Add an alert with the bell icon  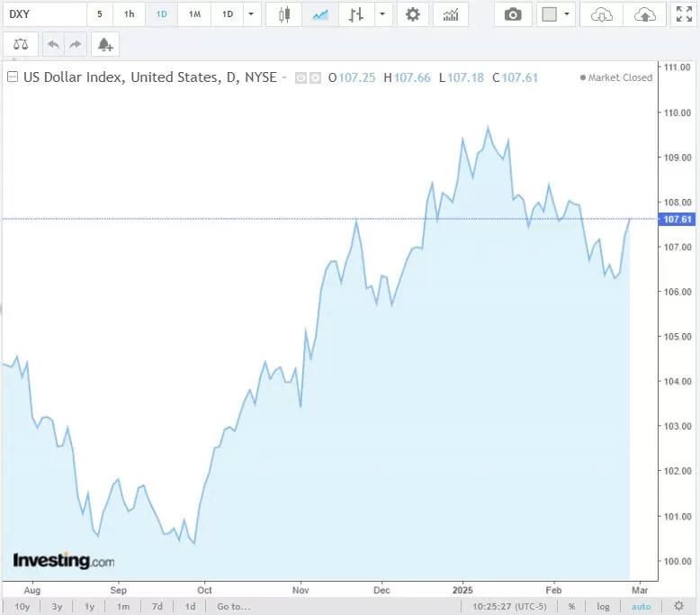(x=105, y=44)
